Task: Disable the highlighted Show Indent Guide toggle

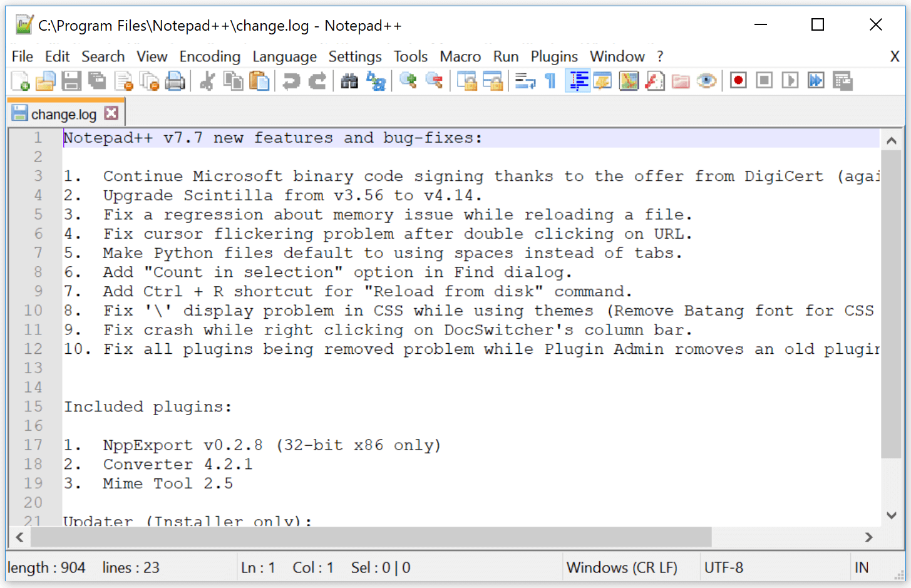Action: click(577, 80)
